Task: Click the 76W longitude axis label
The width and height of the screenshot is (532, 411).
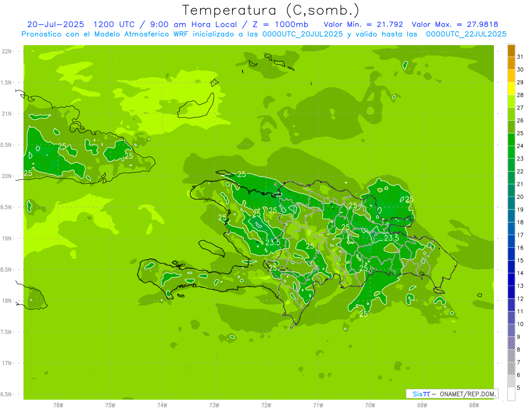Action: coord(58,405)
